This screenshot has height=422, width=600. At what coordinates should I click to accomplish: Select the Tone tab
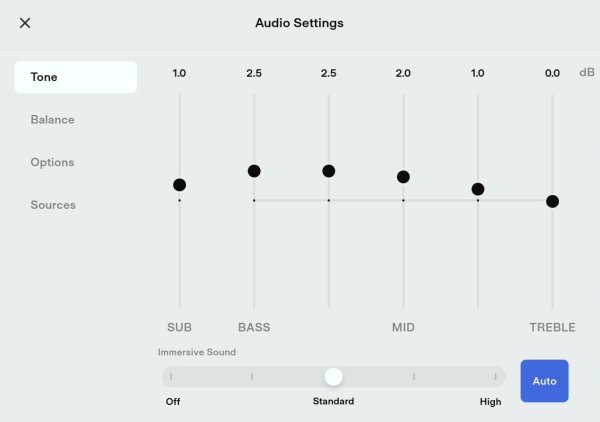tap(75, 77)
